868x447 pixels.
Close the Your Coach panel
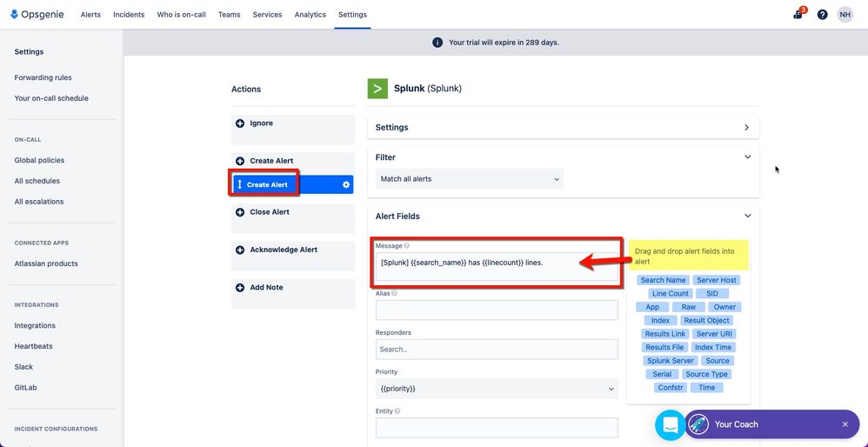[x=845, y=424]
